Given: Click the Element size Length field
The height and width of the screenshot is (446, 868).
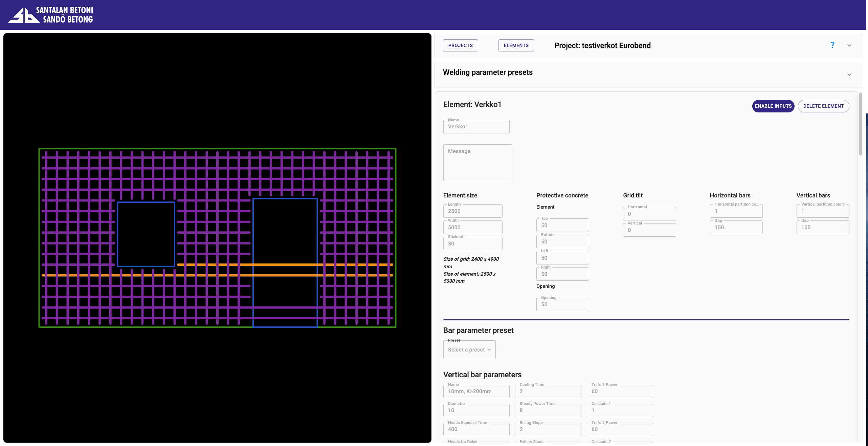Looking at the screenshot, I should (473, 211).
